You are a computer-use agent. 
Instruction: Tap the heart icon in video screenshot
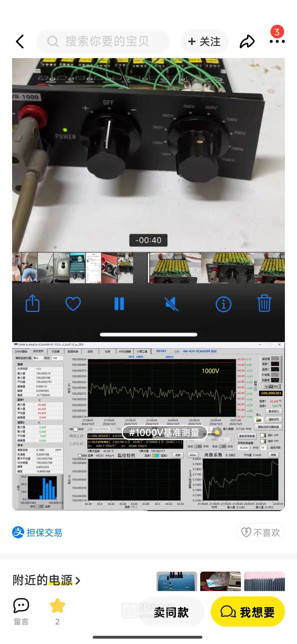point(73,304)
